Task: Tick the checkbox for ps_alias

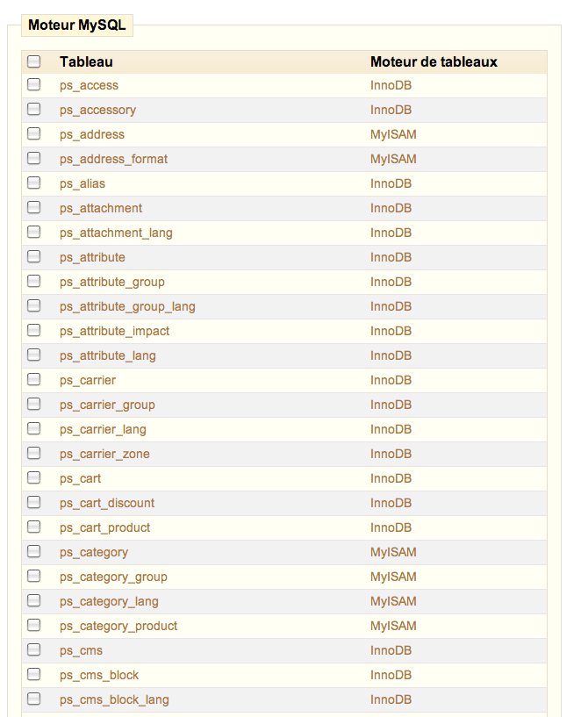Action: 34,183
